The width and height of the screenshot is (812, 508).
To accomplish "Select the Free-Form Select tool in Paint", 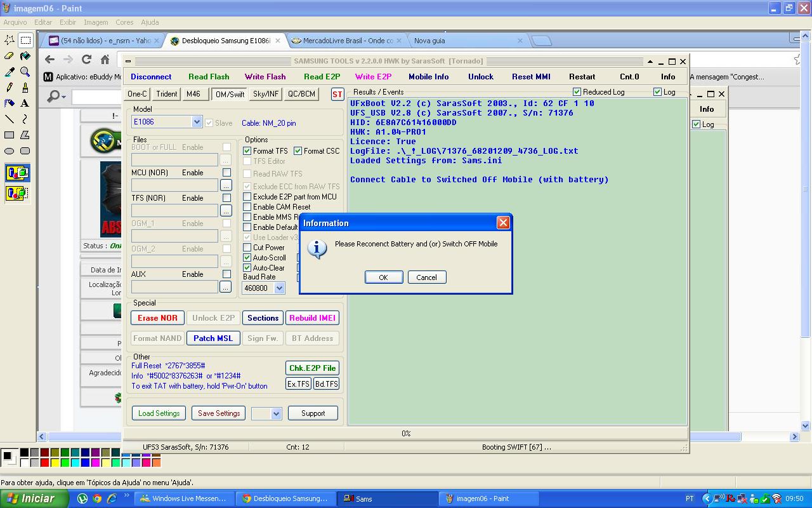I will (10, 40).
